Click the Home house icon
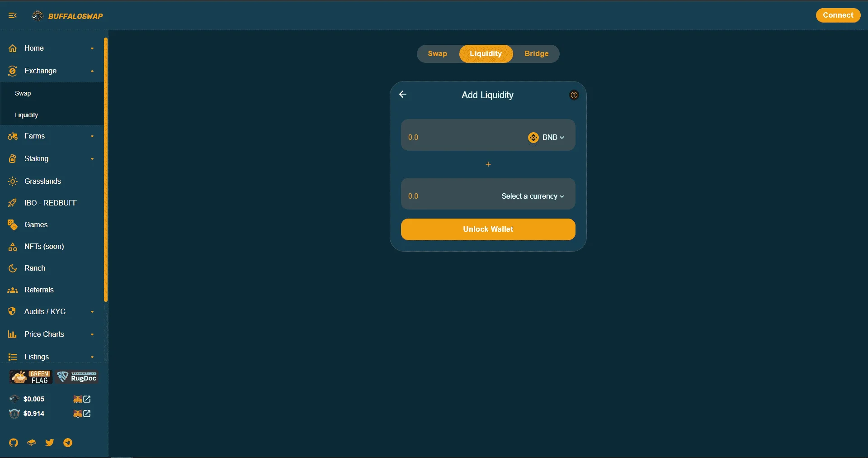The width and height of the screenshot is (868, 458). [x=13, y=48]
